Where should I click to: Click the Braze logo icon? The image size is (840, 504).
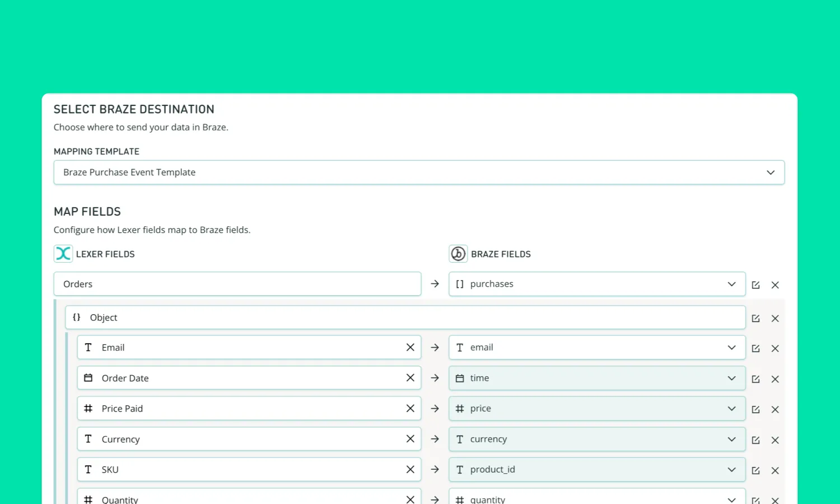[x=458, y=254]
